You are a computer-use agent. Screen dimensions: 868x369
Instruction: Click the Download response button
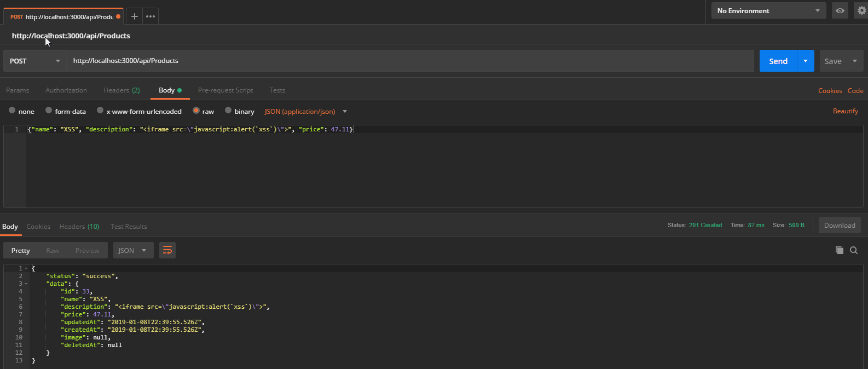coord(840,225)
